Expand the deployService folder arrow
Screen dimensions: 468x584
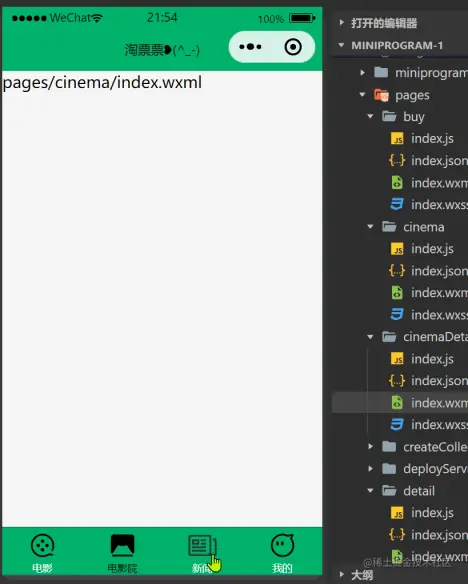point(370,469)
